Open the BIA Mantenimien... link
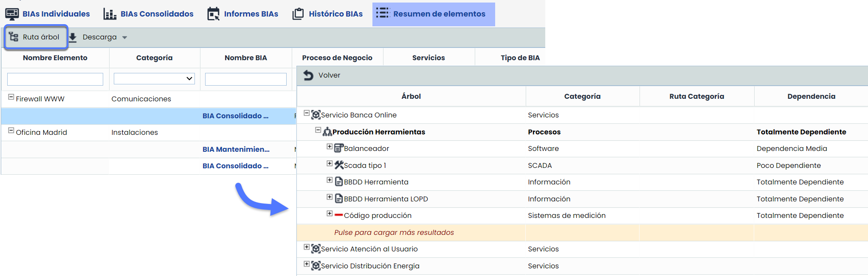 point(236,149)
